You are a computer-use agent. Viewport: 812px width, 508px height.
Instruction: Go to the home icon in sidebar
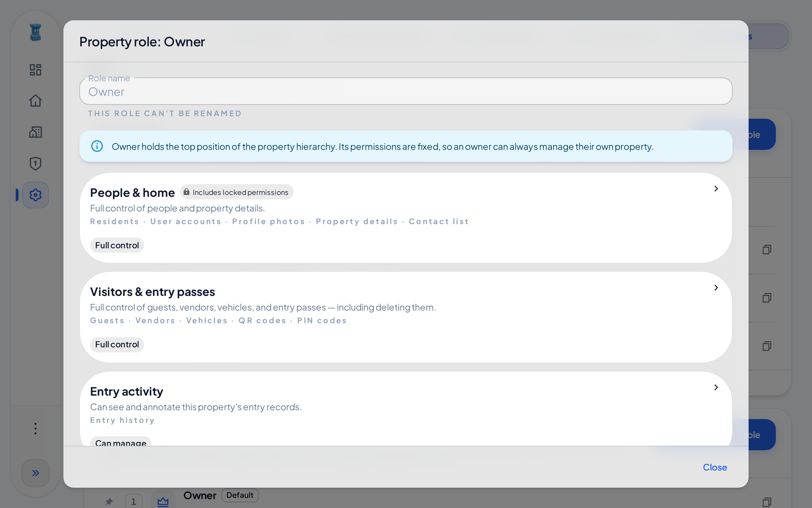pyautogui.click(x=35, y=100)
